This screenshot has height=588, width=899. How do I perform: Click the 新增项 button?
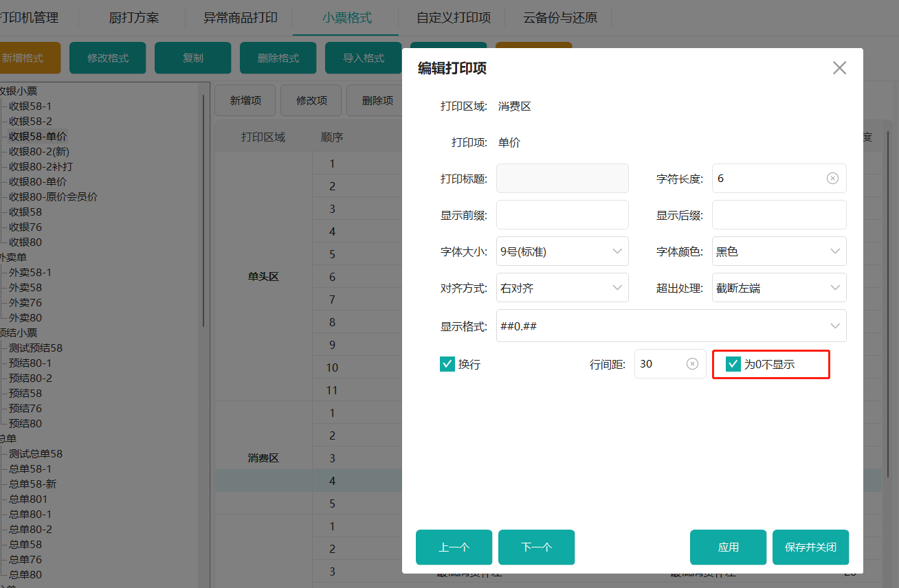coord(245,100)
